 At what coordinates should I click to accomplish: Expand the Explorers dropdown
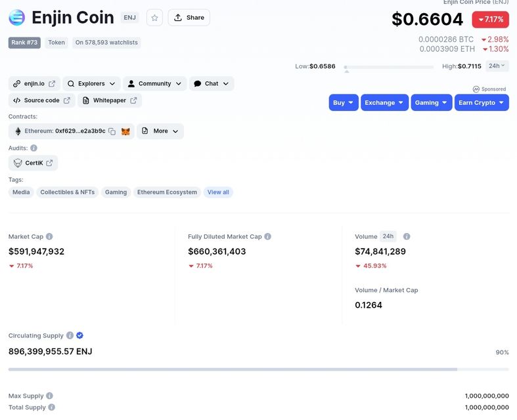point(92,84)
